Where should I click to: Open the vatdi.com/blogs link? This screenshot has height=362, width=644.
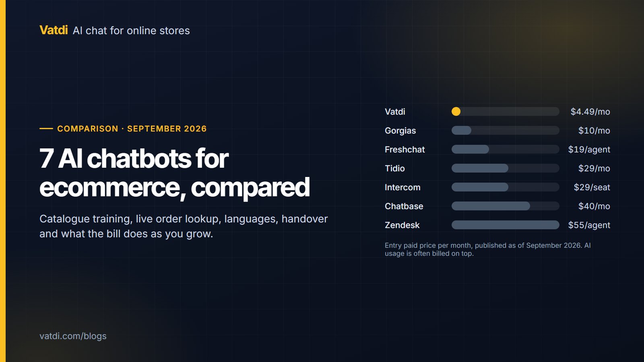click(73, 336)
